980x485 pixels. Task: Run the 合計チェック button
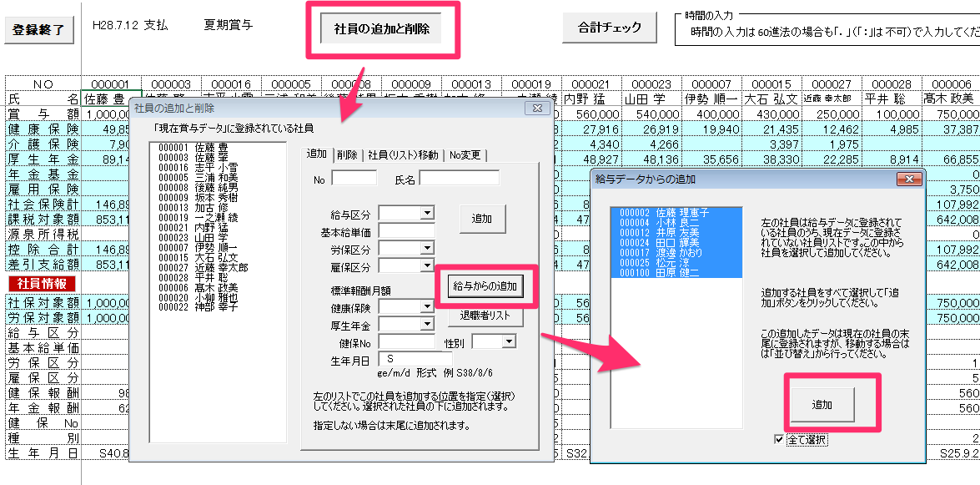coord(610,27)
